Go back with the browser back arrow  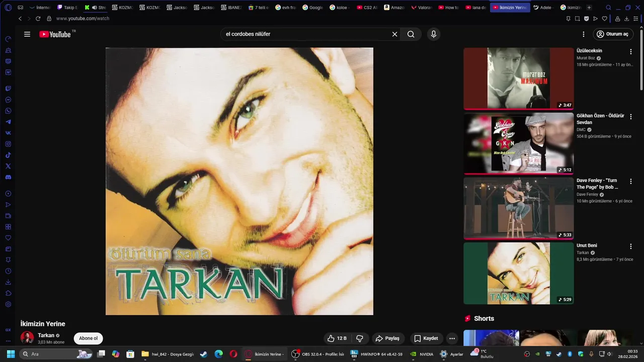coord(20,19)
